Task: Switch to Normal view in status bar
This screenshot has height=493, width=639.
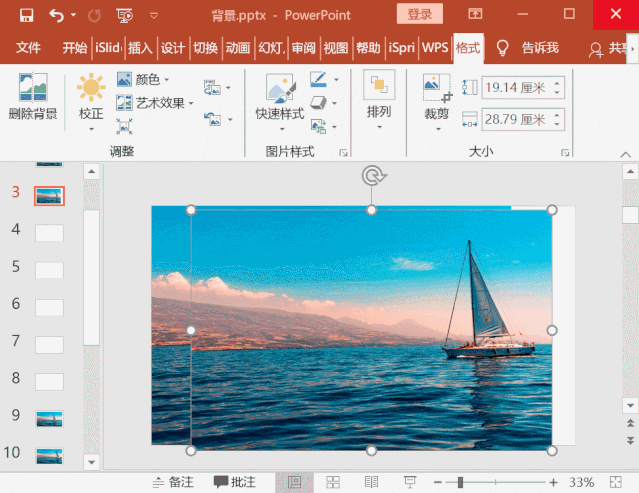Action: click(294, 482)
